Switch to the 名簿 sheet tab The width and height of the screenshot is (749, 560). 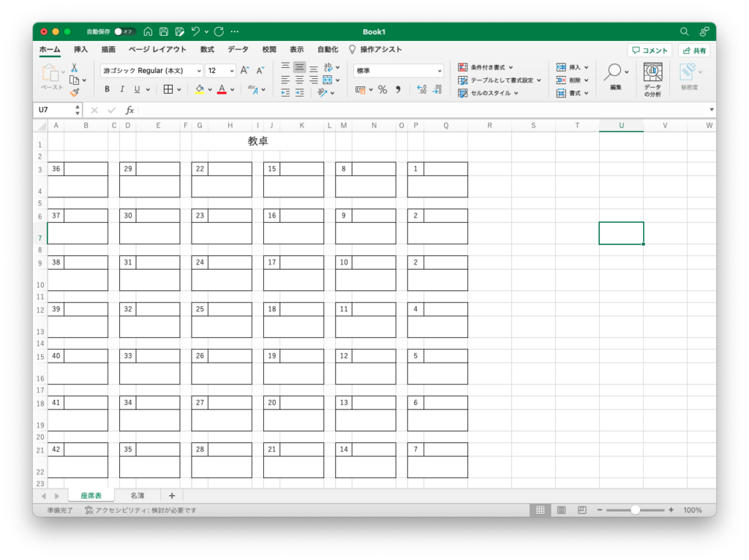138,496
